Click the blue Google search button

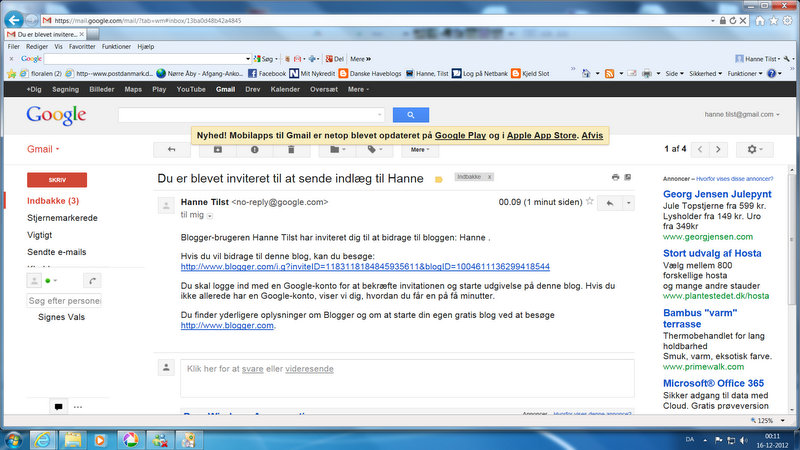tap(411, 115)
